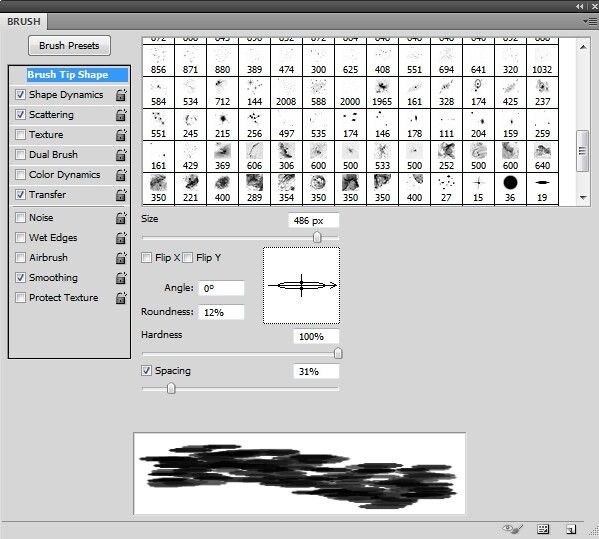The width and height of the screenshot is (599, 539).
Task: Open the Brush Tip Shape section
Action: (68, 74)
